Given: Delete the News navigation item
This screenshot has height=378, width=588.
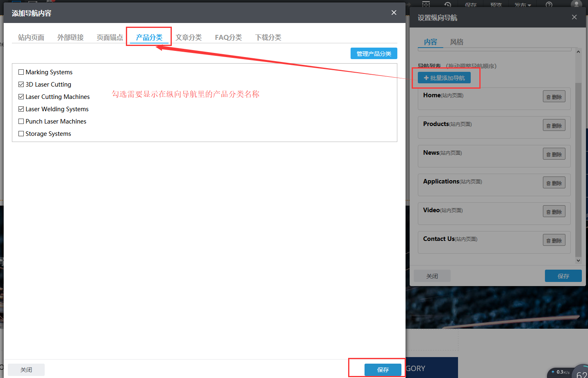Looking at the screenshot, I should click(x=554, y=153).
